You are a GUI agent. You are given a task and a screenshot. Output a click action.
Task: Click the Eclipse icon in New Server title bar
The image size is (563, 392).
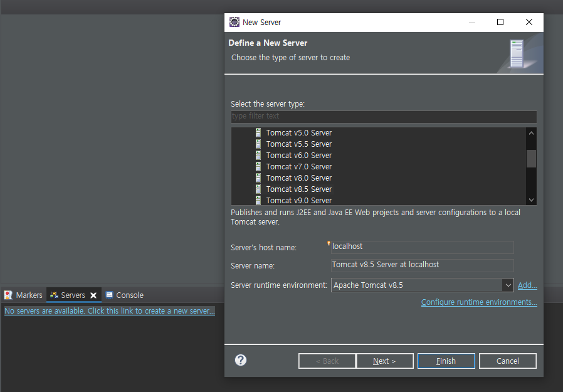[x=234, y=22]
